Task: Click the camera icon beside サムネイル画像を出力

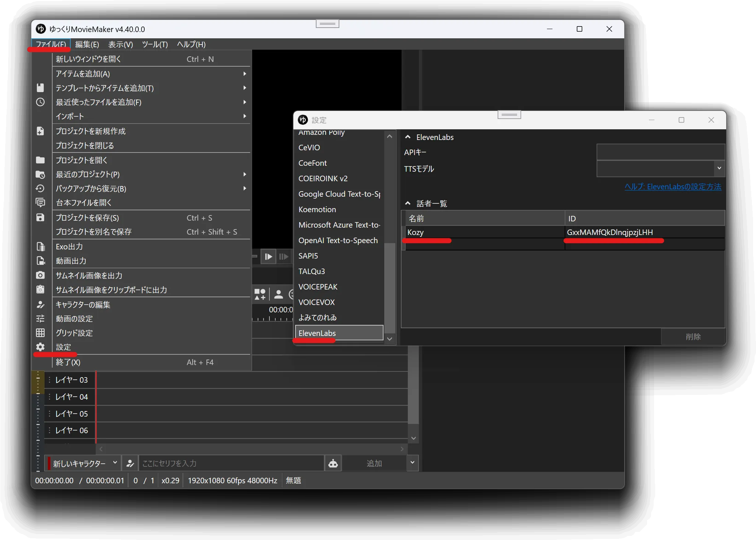Action: 40,275
